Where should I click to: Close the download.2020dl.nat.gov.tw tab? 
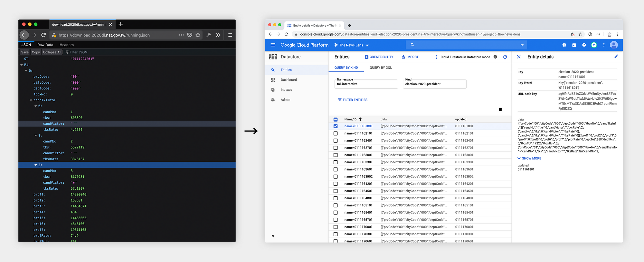pyautogui.click(x=110, y=24)
